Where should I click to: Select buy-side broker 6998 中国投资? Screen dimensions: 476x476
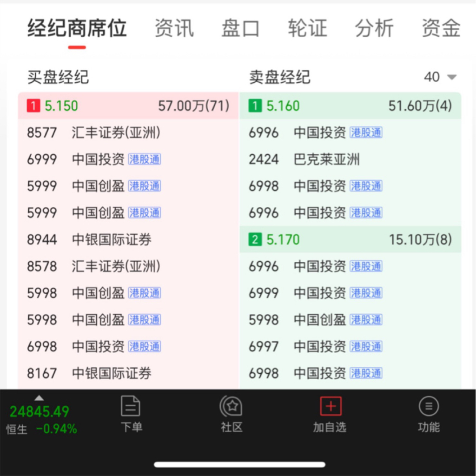click(128, 346)
